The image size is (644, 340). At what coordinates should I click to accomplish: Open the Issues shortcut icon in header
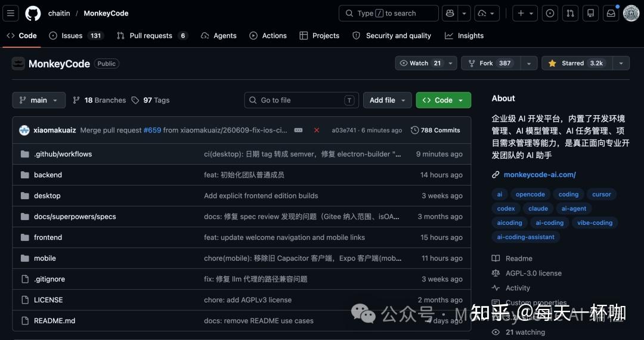(x=550, y=13)
